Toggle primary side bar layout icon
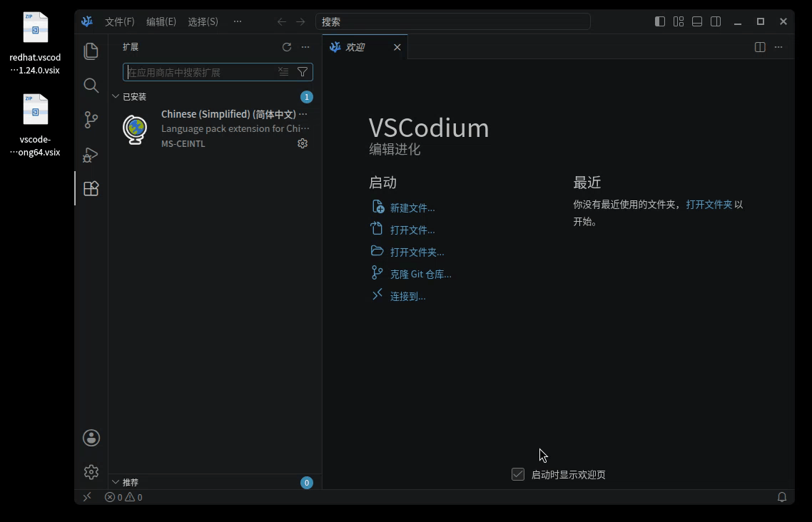The image size is (812, 522). coord(660,21)
